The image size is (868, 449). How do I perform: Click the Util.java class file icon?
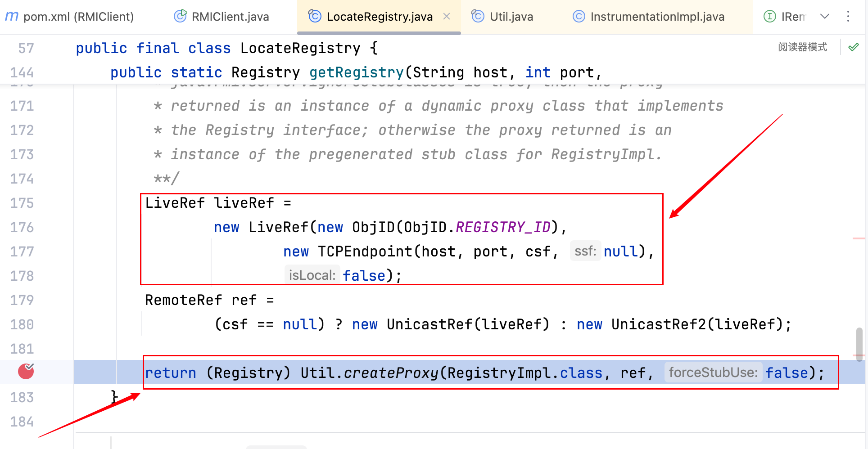478,17
